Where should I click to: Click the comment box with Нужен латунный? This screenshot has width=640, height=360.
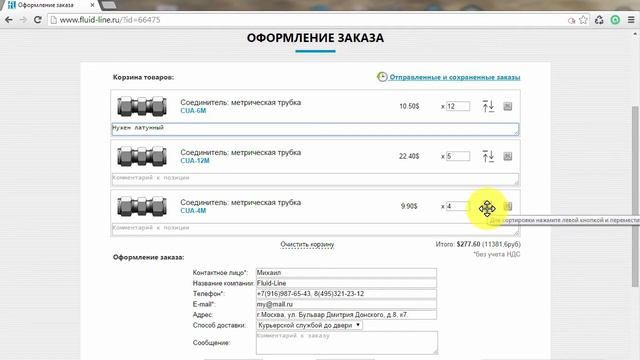pos(315,129)
